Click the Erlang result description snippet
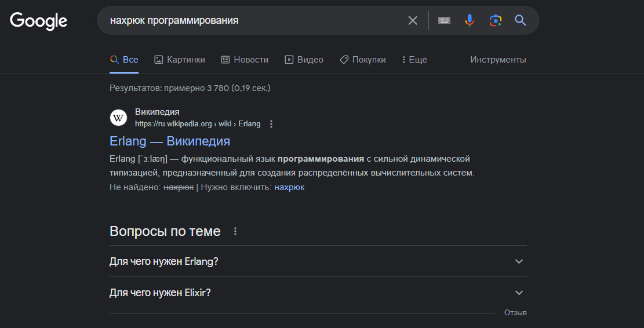This screenshot has height=328, width=644. point(292,166)
